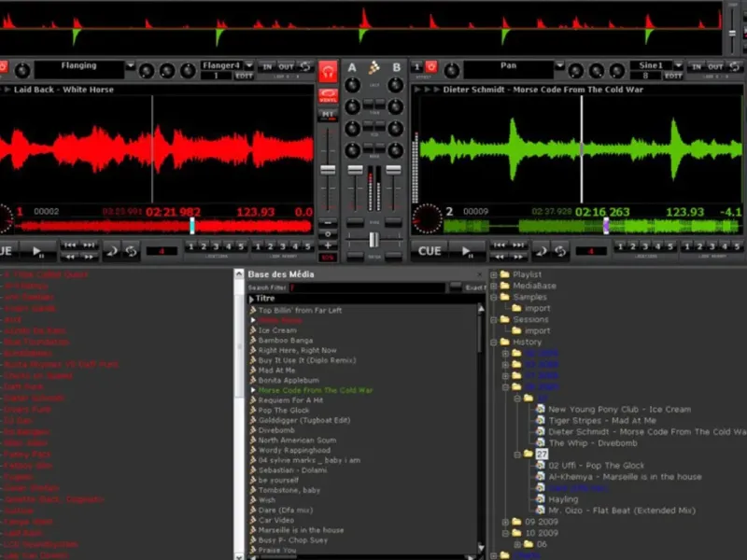Open the Sine1 preset dropdown
747x560 pixels.
[679, 65]
